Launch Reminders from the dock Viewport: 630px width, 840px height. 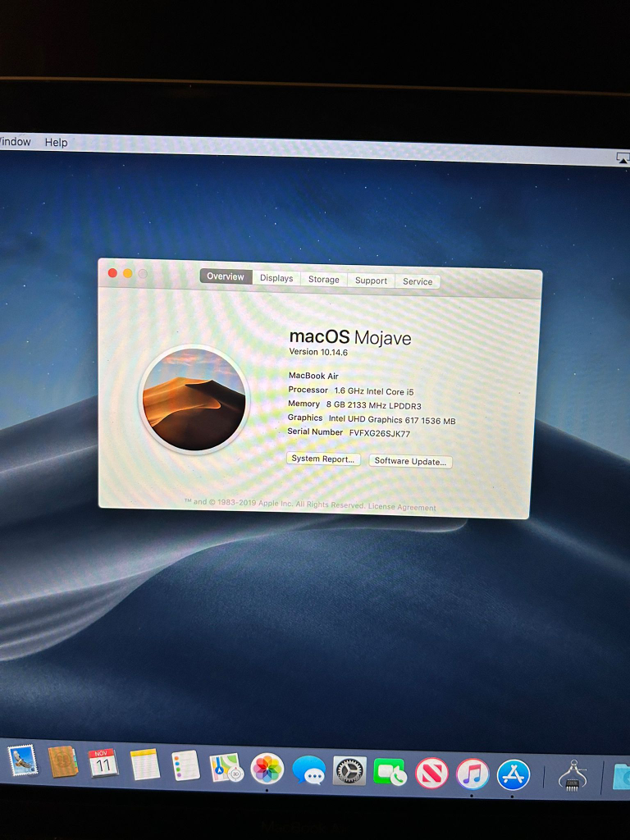pos(186,766)
